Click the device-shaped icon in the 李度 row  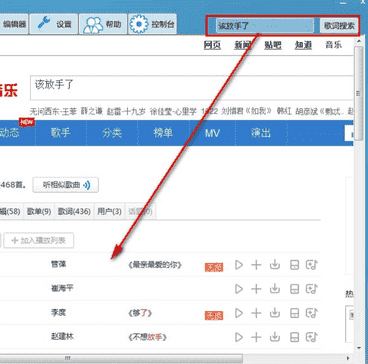click(294, 313)
